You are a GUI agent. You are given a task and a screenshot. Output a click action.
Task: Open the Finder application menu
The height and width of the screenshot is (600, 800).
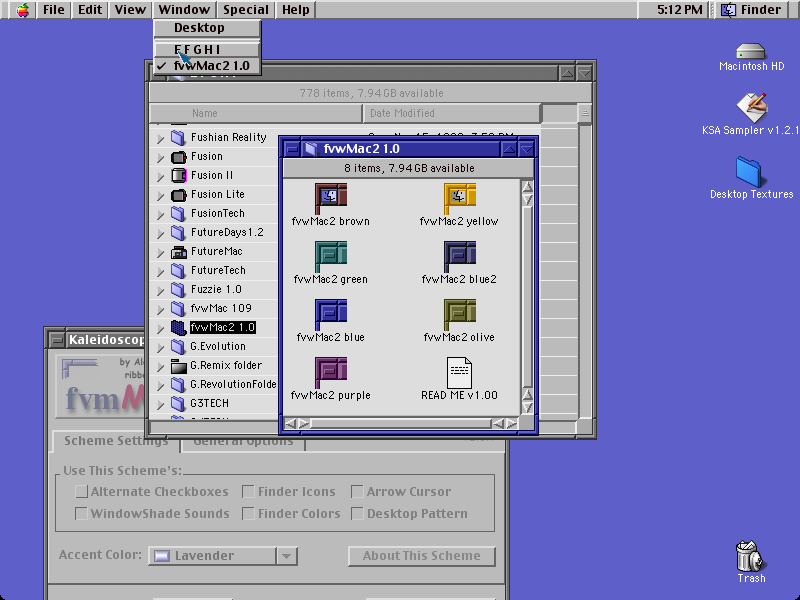tap(753, 10)
